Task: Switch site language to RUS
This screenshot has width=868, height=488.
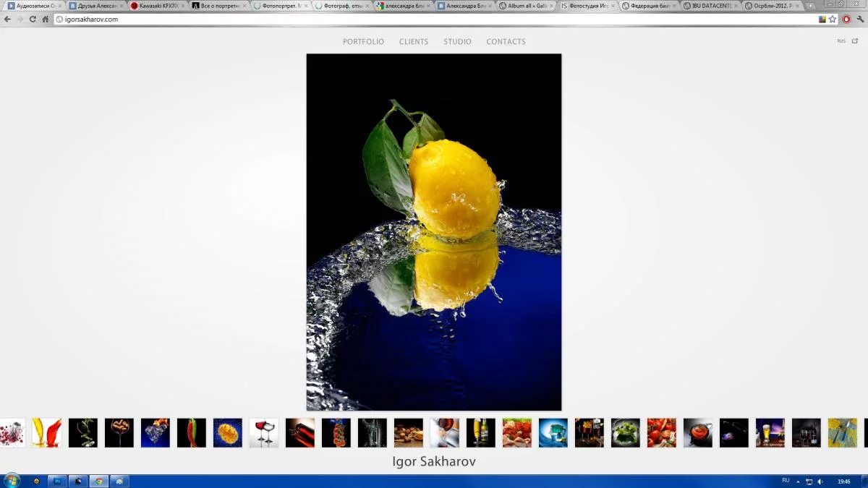Action: [841, 41]
